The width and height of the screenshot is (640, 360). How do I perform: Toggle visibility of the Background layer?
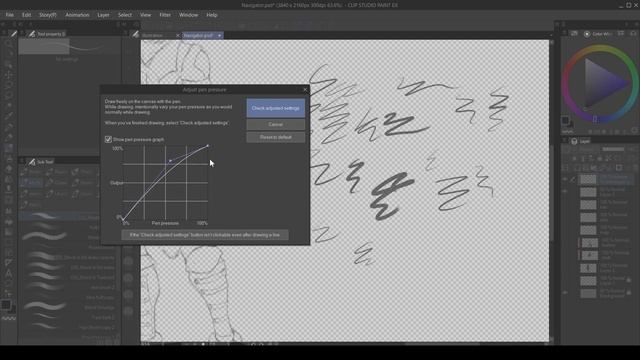(x=565, y=293)
